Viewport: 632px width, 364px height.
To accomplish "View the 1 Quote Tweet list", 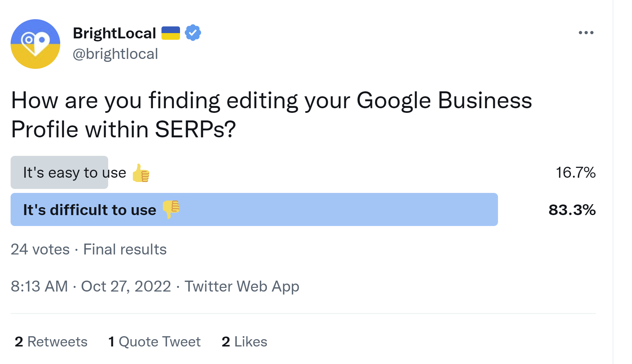I will click(x=154, y=341).
